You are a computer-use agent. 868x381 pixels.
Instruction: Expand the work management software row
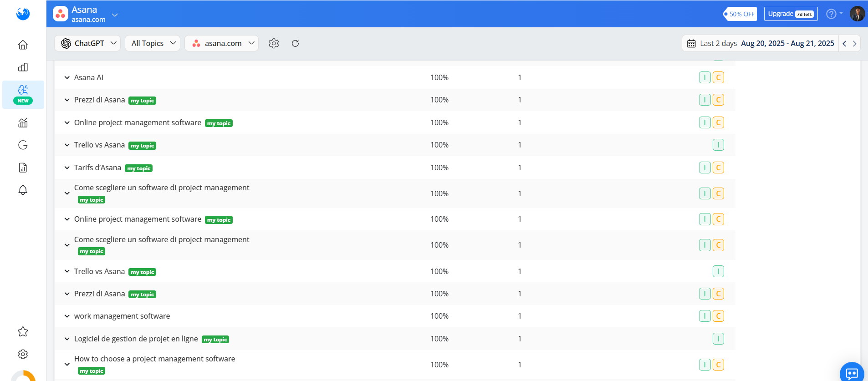click(67, 316)
